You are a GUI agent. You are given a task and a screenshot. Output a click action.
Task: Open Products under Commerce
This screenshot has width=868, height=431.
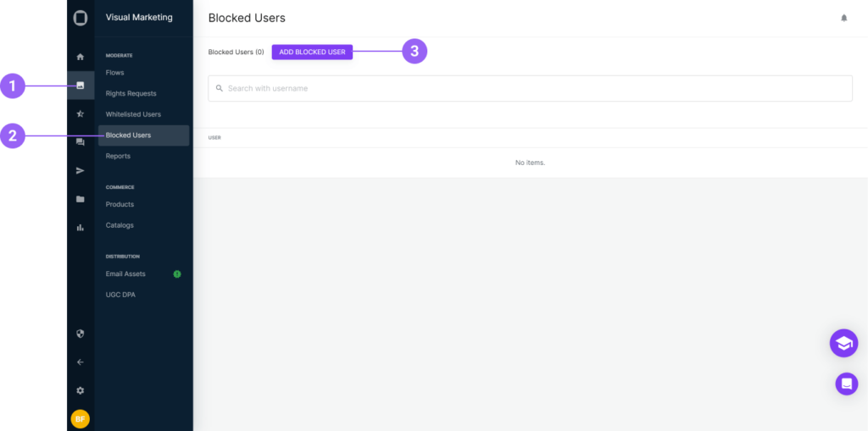pyautogui.click(x=120, y=204)
